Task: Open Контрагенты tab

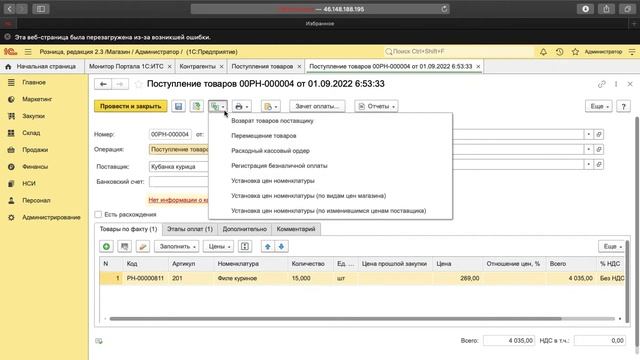Action: pyautogui.click(x=198, y=67)
